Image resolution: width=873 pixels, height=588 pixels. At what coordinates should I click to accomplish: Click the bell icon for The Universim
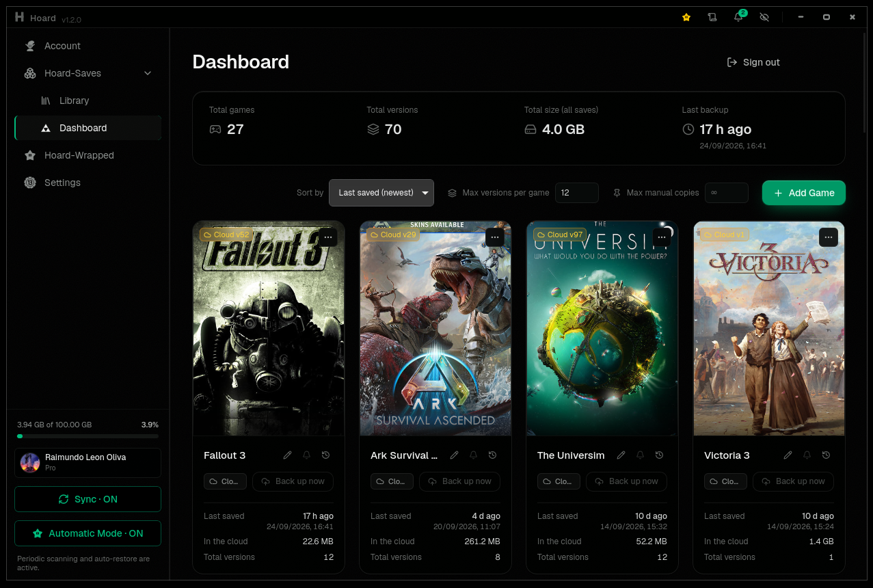click(x=640, y=455)
